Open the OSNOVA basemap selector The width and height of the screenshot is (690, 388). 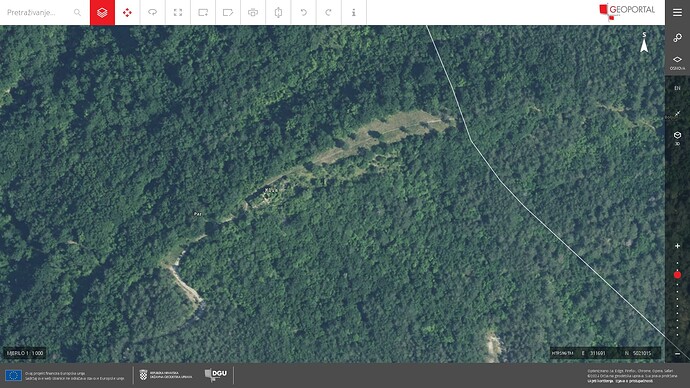point(677,62)
